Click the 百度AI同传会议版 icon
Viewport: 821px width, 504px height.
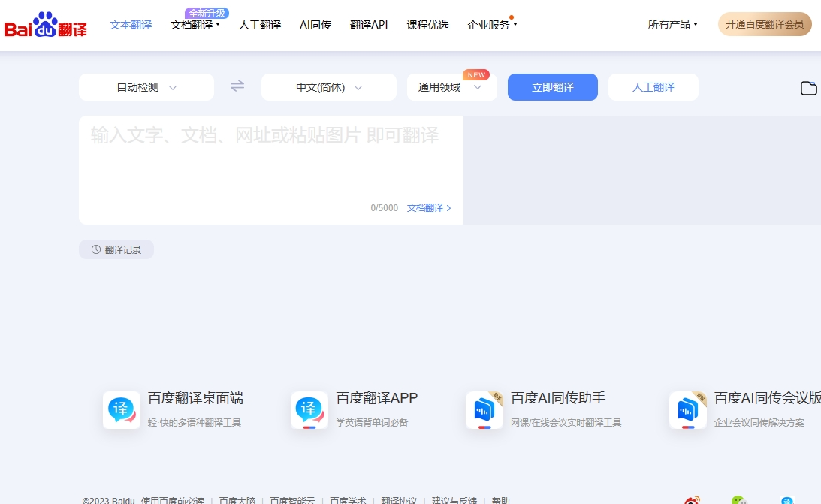point(688,410)
